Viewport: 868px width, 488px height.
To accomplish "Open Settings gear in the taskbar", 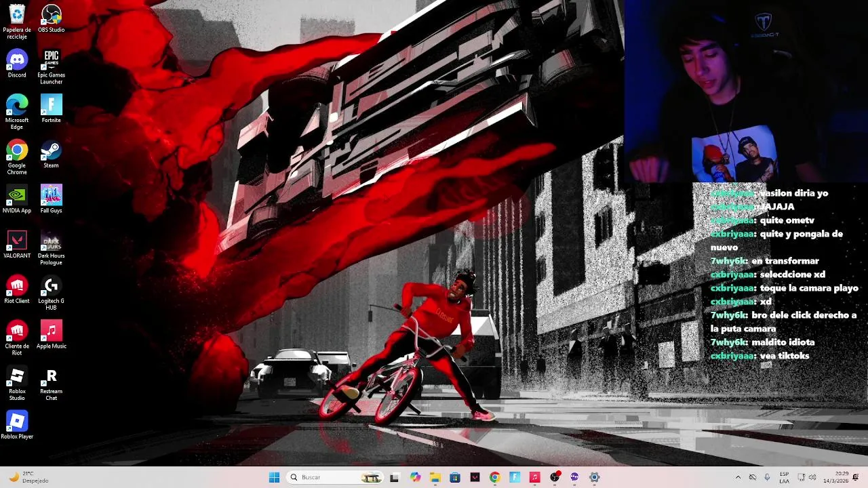I will tap(595, 477).
